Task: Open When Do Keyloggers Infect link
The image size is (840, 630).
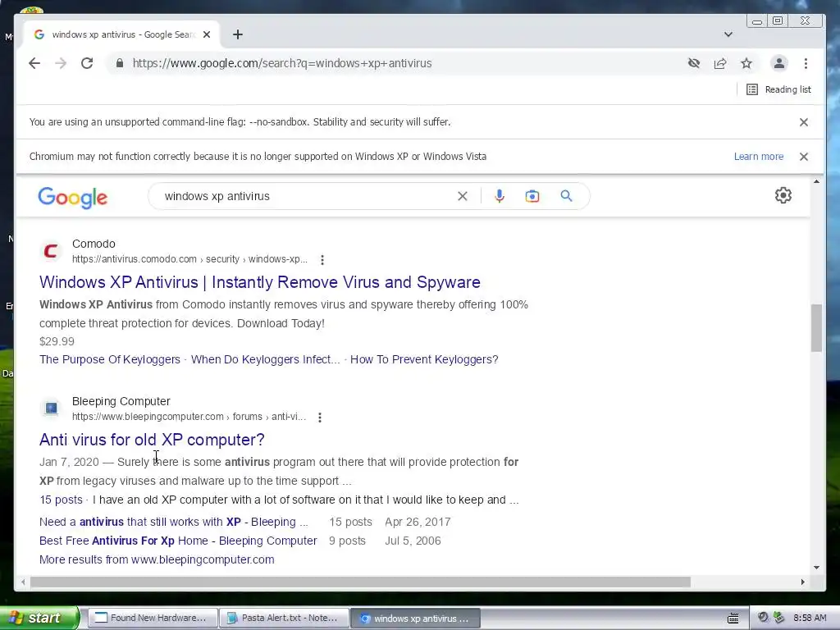Action: pyautogui.click(x=265, y=359)
